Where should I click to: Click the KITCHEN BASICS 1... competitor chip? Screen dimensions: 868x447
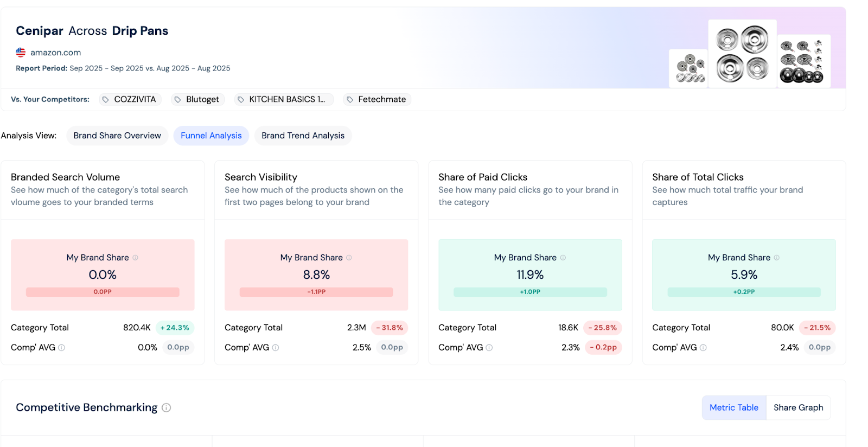pos(284,100)
